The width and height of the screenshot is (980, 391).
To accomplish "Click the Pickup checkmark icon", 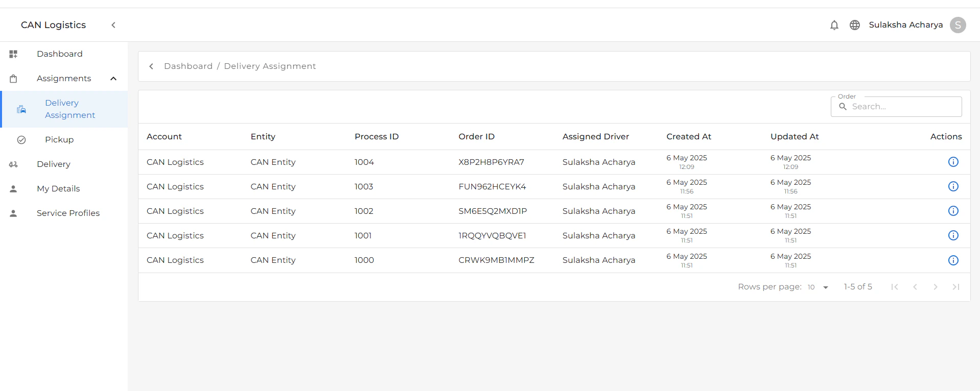I will (x=21, y=140).
